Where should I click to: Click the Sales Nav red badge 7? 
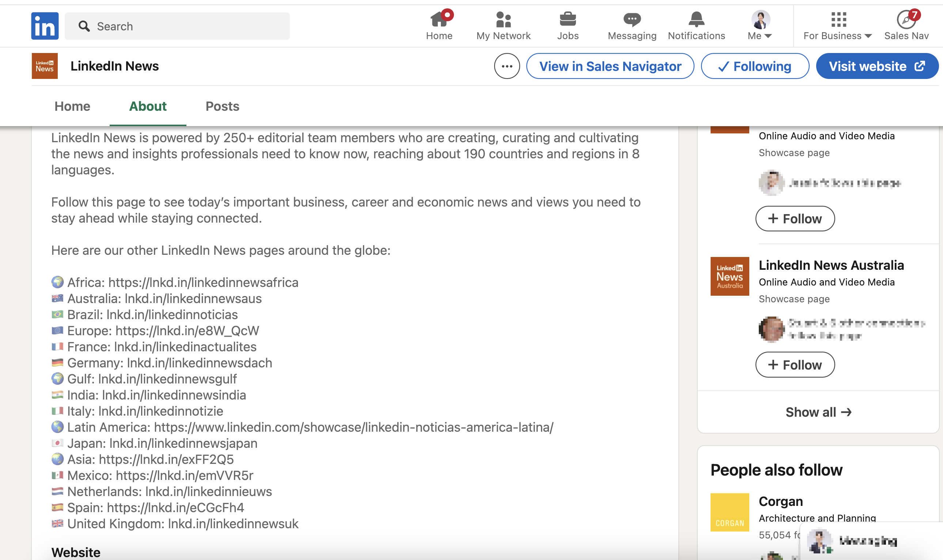click(x=914, y=15)
